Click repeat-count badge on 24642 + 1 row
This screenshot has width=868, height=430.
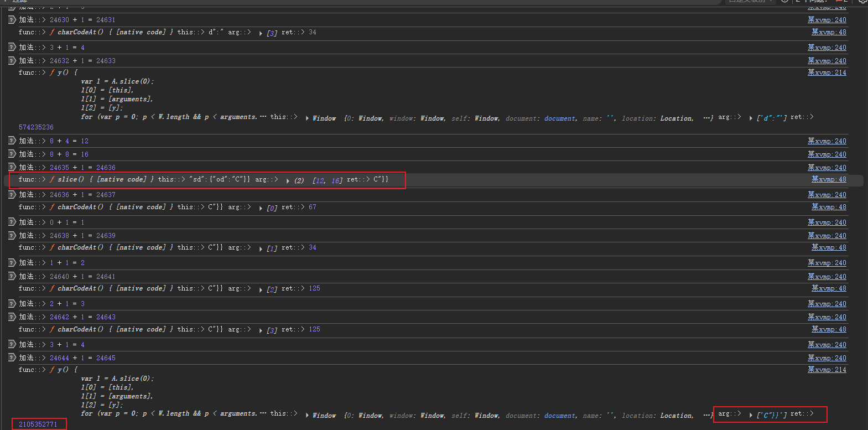(12, 317)
